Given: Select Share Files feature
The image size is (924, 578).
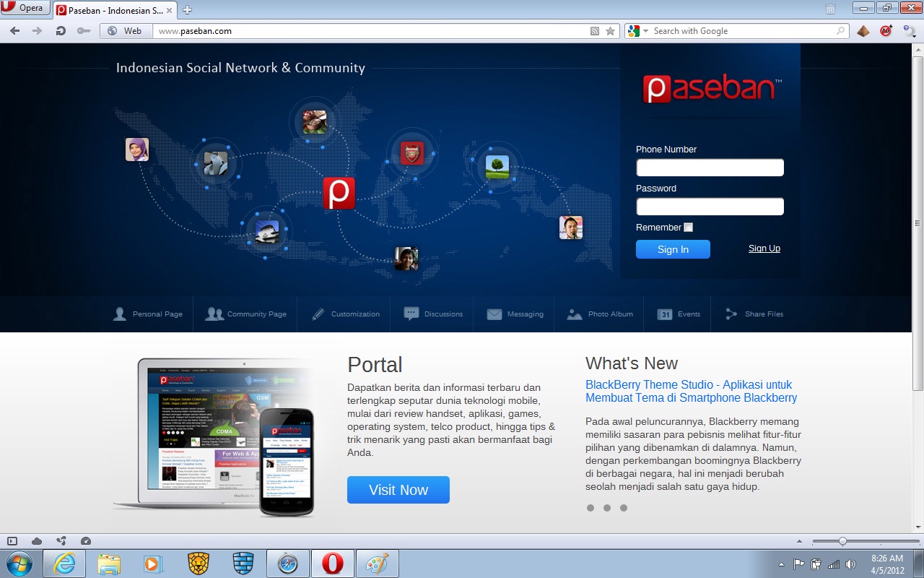Looking at the screenshot, I should [754, 314].
